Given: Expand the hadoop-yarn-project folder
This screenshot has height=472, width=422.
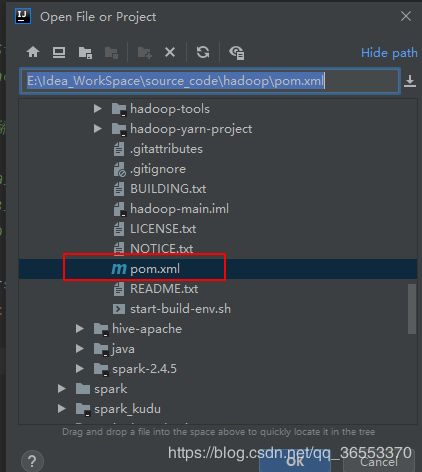Looking at the screenshot, I should click(x=98, y=129).
